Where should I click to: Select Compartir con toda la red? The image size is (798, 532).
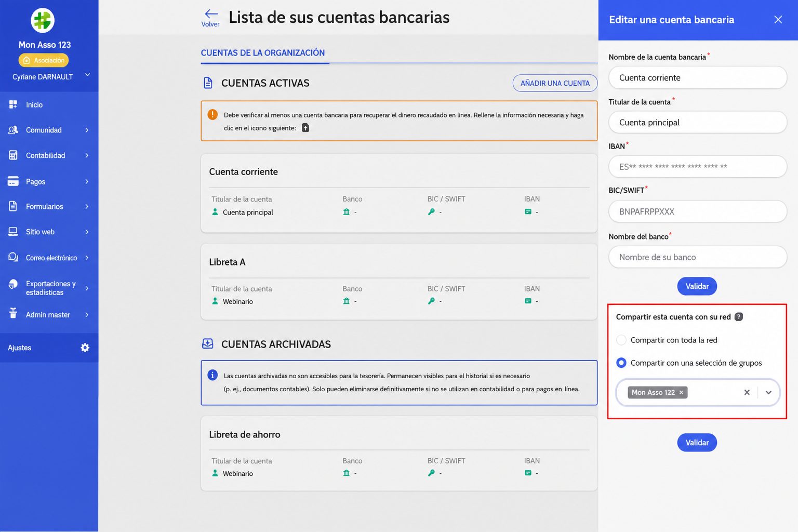click(x=621, y=340)
